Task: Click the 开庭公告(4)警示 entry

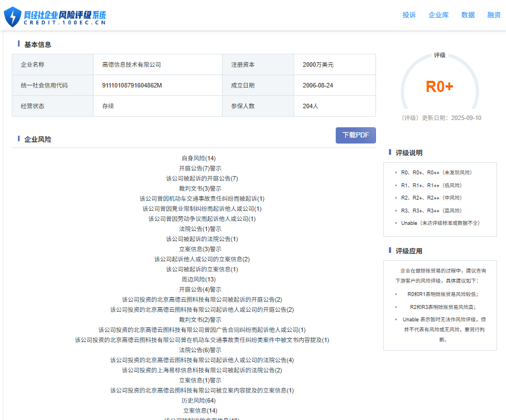Action: pyautogui.click(x=200, y=289)
